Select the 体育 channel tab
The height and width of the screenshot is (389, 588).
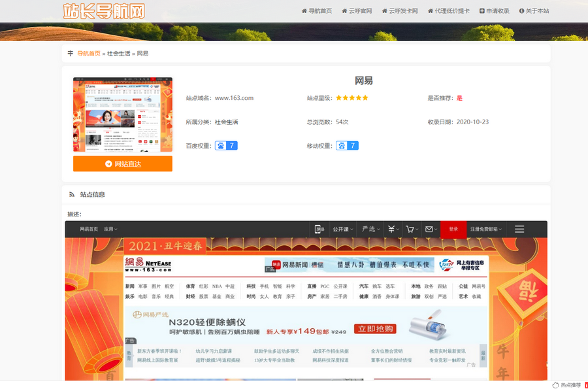point(190,286)
